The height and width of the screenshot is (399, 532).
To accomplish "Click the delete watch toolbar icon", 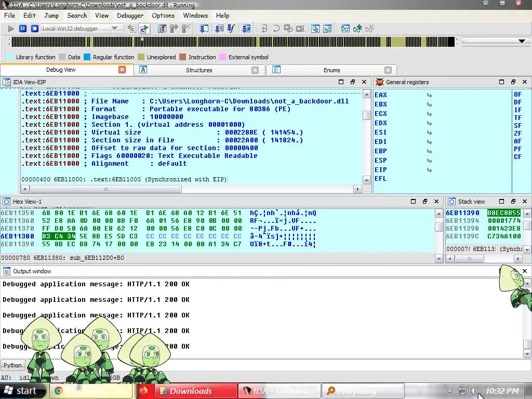I will (x=369, y=29).
